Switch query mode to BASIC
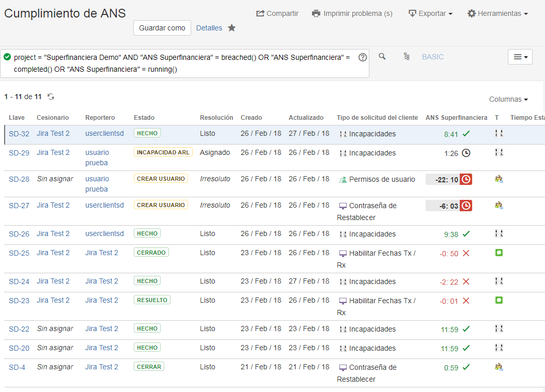 click(x=433, y=57)
